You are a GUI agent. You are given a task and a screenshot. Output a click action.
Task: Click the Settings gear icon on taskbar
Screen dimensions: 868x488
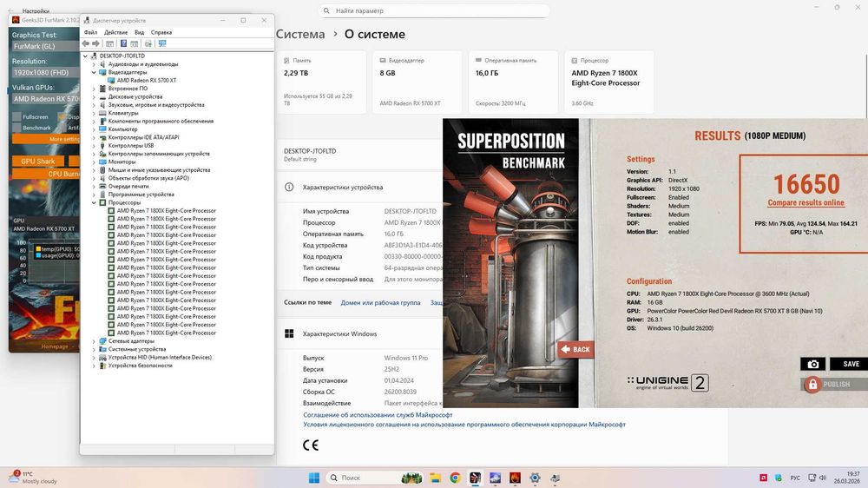pos(535,478)
